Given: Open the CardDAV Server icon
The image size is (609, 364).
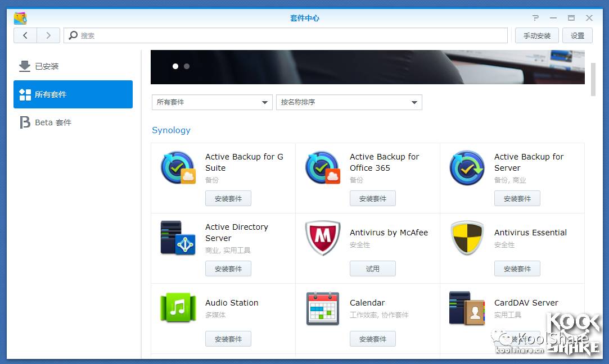Looking at the screenshot, I should (x=467, y=308).
